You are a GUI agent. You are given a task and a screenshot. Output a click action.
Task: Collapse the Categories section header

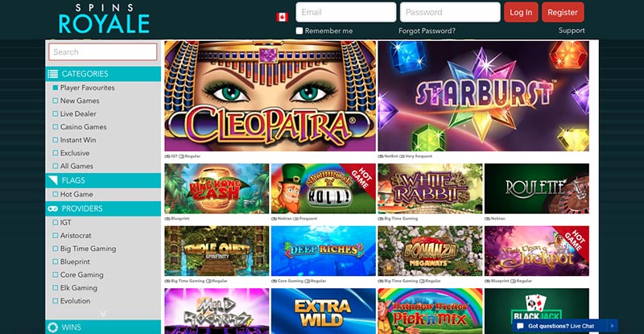(103, 74)
